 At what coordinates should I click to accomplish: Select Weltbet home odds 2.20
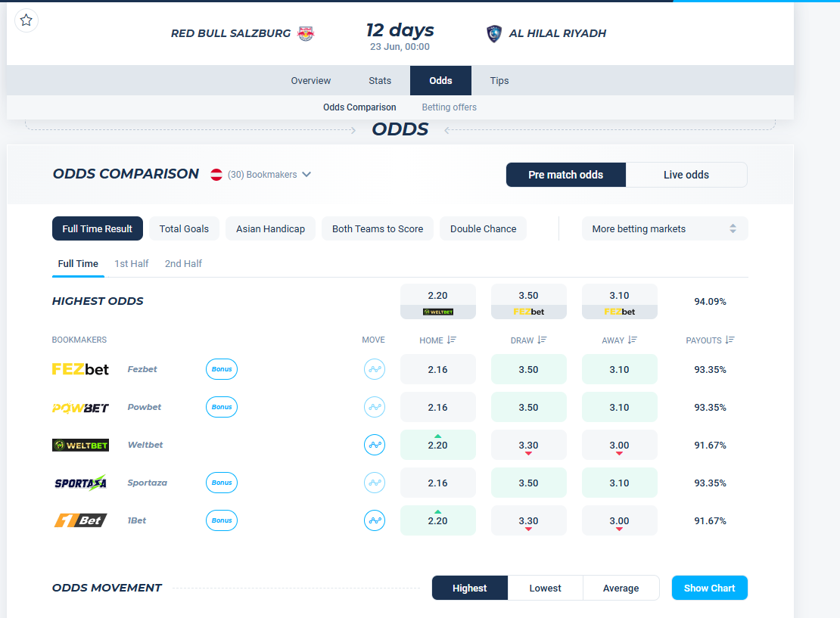click(437, 445)
